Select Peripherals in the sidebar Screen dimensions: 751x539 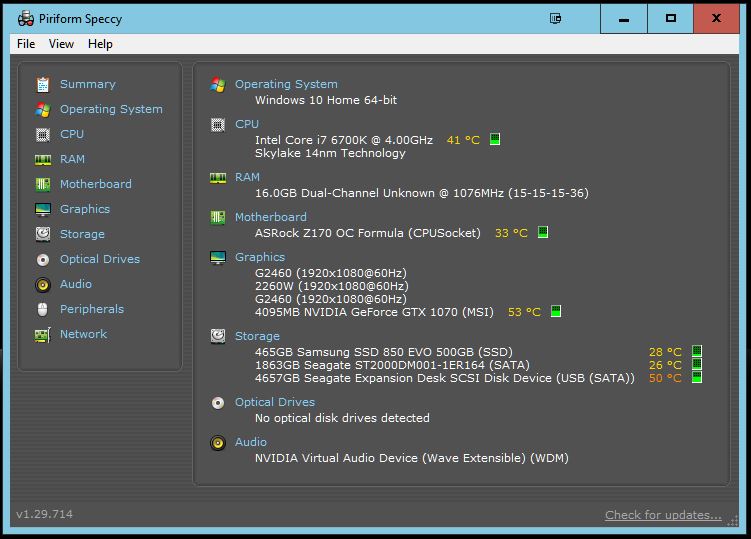(x=92, y=309)
